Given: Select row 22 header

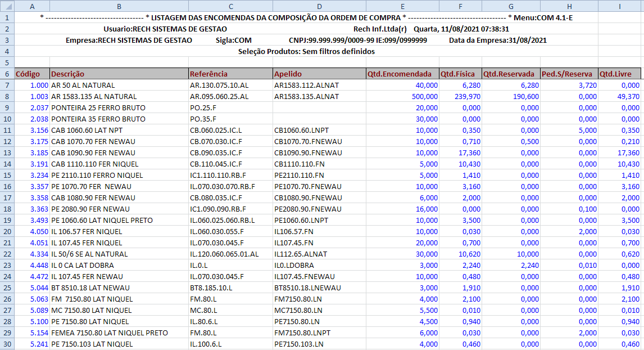Looking at the screenshot, I should (7, 254).
